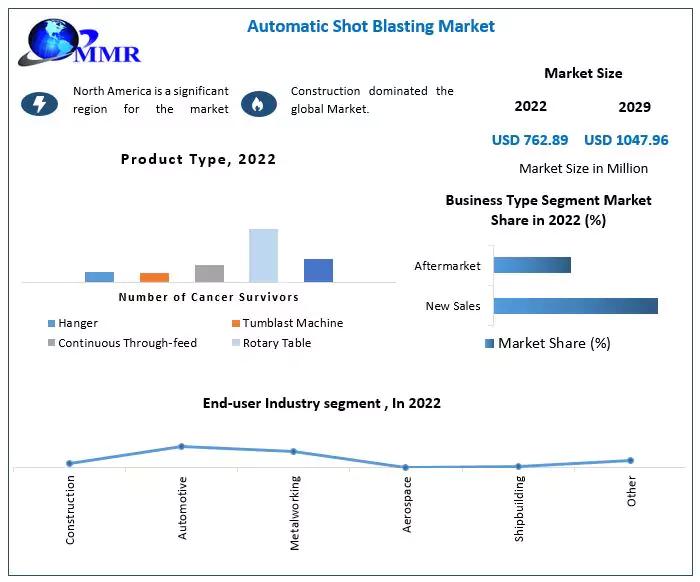700x582 pixels.
Task: Click the 'Aerospace' axis label
Action: point(407,504)
